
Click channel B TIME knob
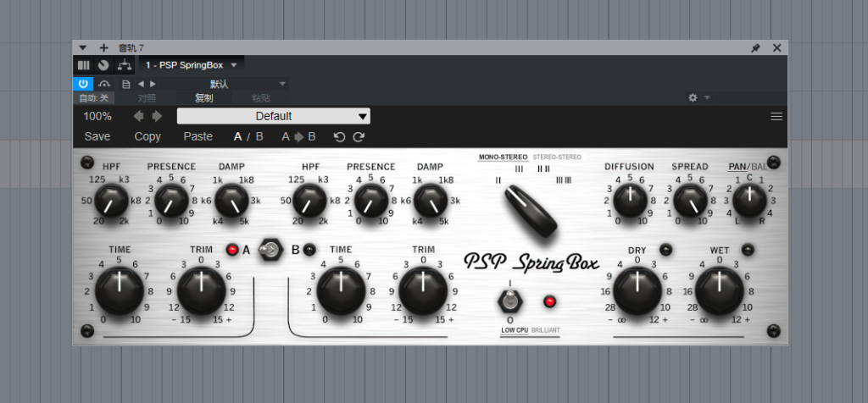pyautogui.click(x=341, y=290)
